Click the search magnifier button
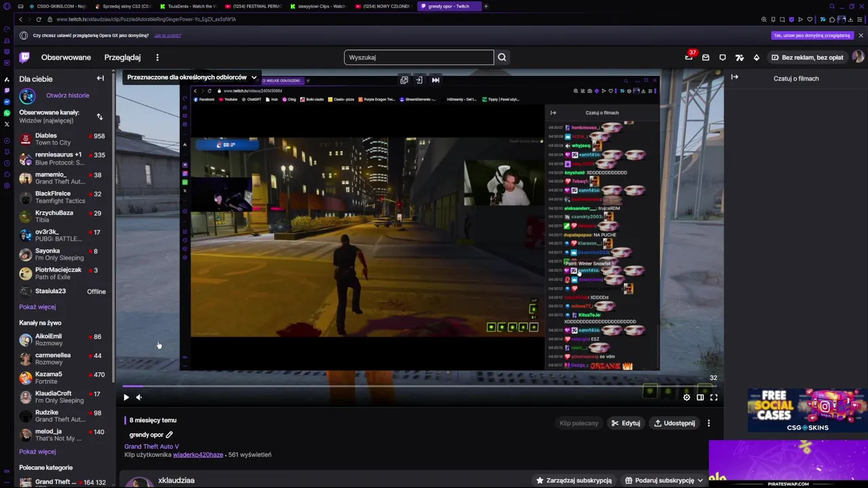The image size is (868, 488). (x=502, y=58)
